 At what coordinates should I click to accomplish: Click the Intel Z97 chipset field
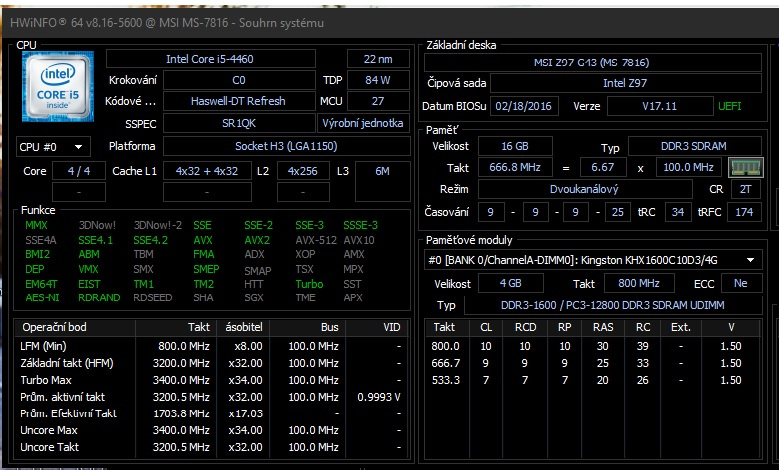pyautogui.click(x=624, y=83)
